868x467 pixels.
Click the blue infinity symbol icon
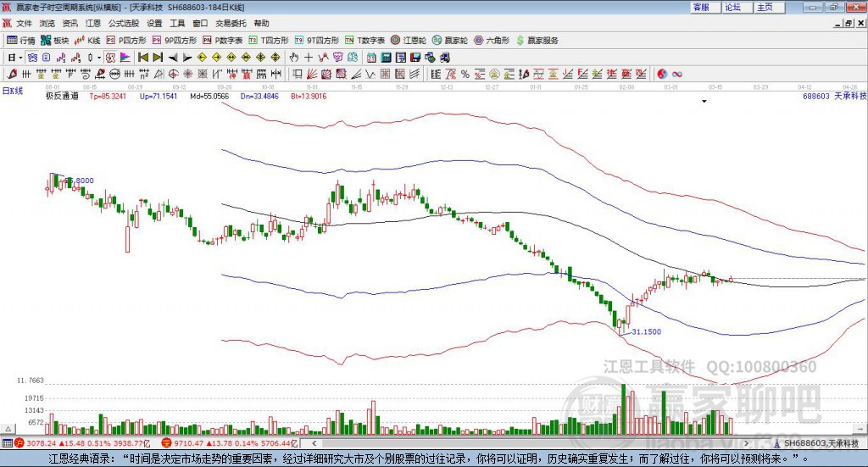[677, 74]
